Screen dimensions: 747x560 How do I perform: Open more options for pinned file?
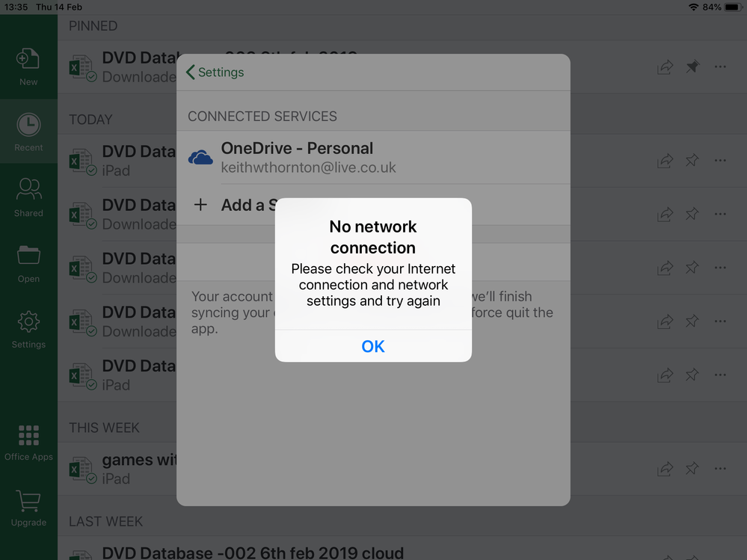point(720,67)
